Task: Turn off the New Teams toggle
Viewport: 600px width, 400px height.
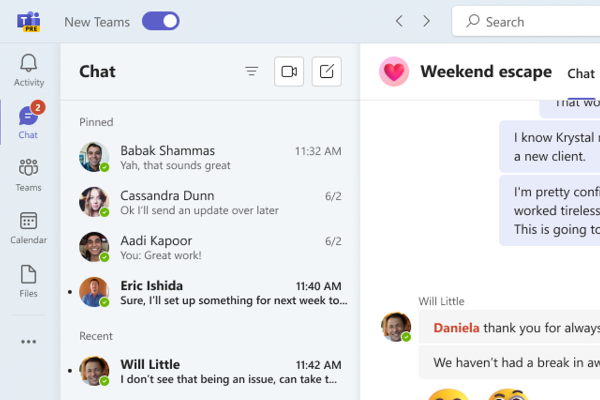Action: pos(161,21)
